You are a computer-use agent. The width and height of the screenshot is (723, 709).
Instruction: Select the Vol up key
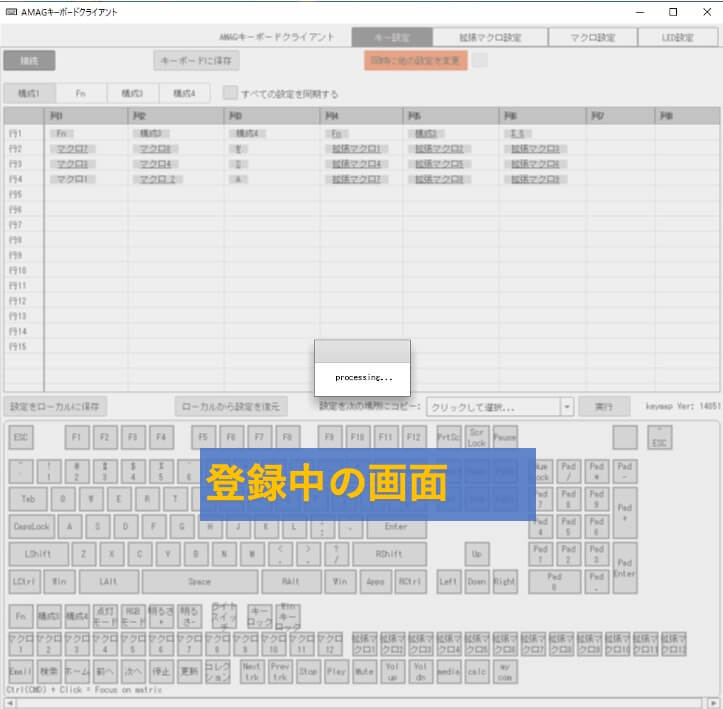coord(393,671)
